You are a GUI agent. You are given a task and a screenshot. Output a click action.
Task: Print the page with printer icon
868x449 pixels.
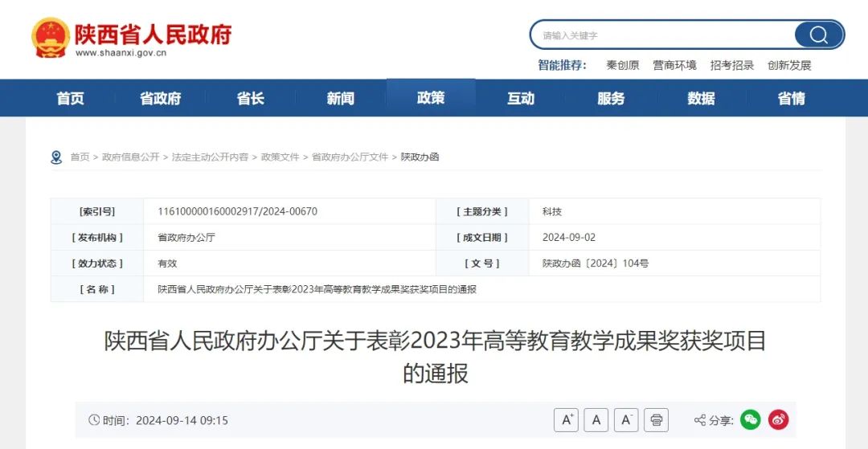click(656, 420)
